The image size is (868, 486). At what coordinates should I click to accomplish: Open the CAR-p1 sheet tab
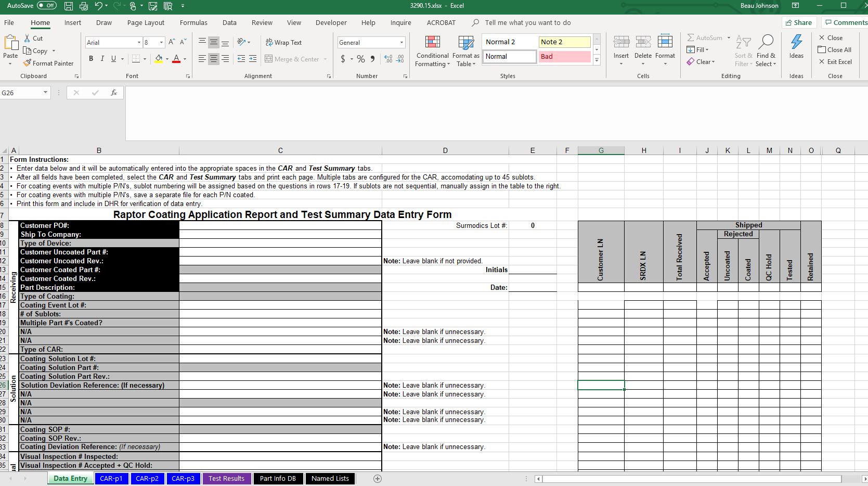click(111, 479)
